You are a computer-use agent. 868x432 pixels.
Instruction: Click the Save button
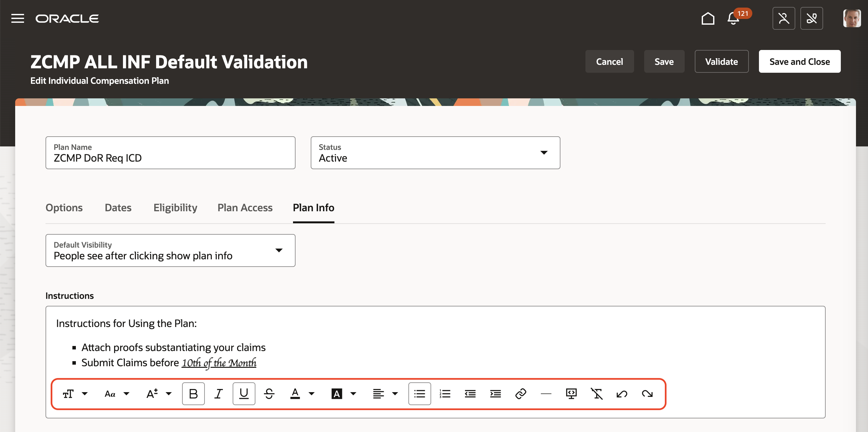[664, 61]
